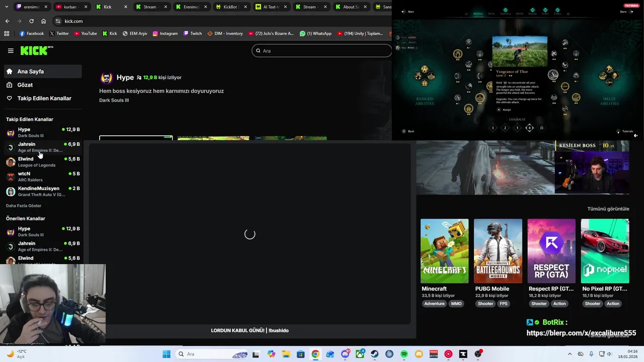Image resolution: width=644 pixels, height=362 pixels.
Task: Open the Windows Start button
Action: (x=167, y=354)
